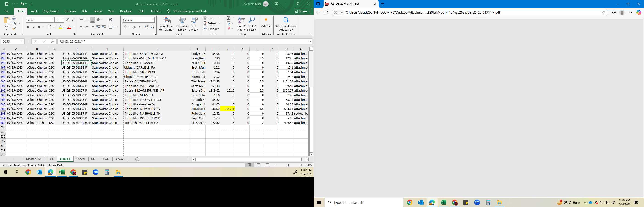The image size is (644, 207).
Task: Toggle Middle Align vertical alignment
Action: 87,20
